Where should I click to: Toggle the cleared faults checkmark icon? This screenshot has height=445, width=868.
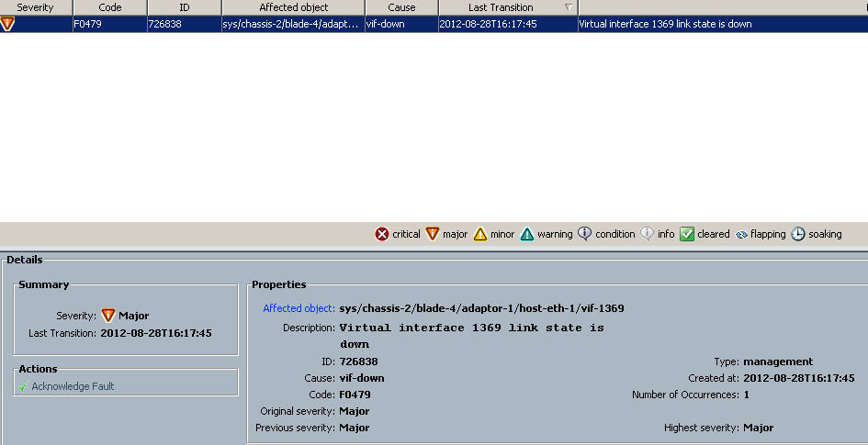tap(687, 234)
